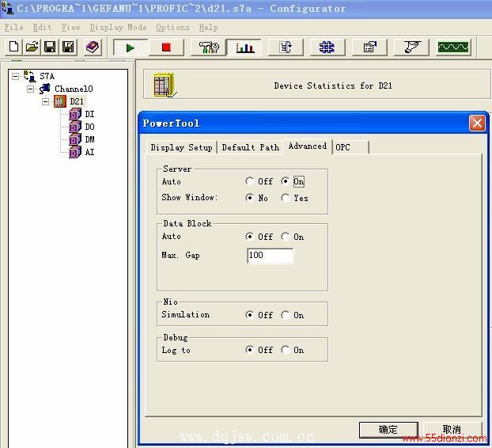
Task: Click the statistics bar chart icon
Action: tap(244, 47)
